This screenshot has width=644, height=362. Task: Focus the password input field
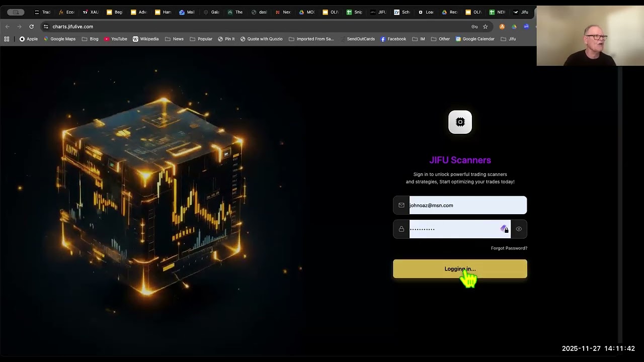[460, 229]
